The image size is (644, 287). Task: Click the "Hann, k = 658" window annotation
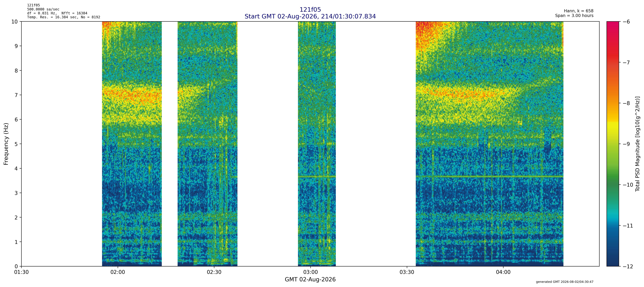pyautogui.click(x=579, y=11)
